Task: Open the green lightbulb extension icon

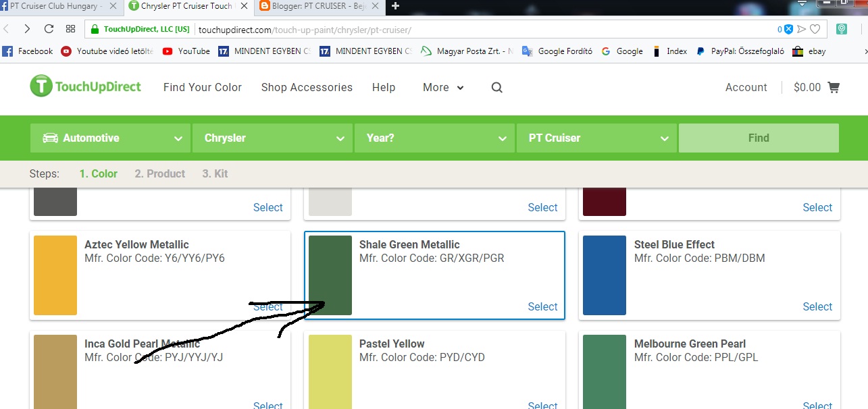Action: [842, 29]
